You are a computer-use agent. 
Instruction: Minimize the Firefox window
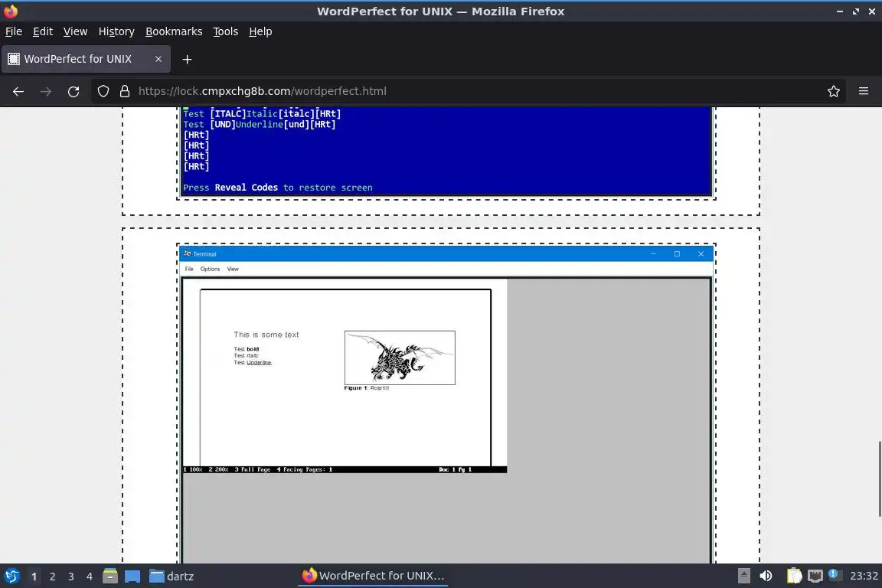pyautogui.click(x=839, y=11)
